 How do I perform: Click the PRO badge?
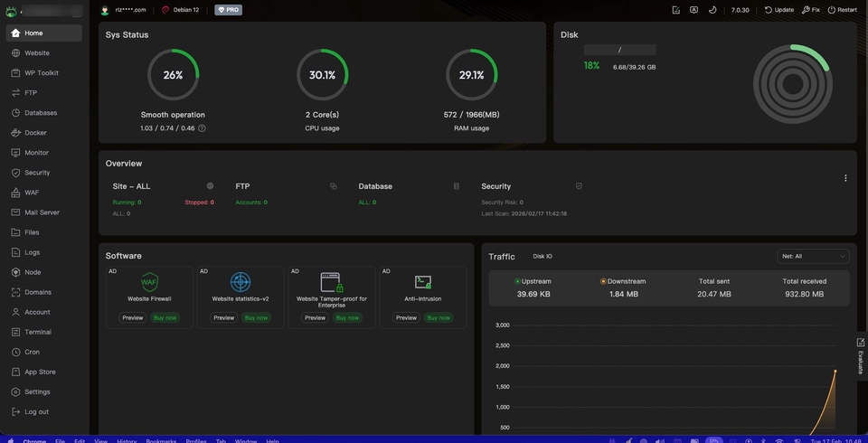[228, 10]
